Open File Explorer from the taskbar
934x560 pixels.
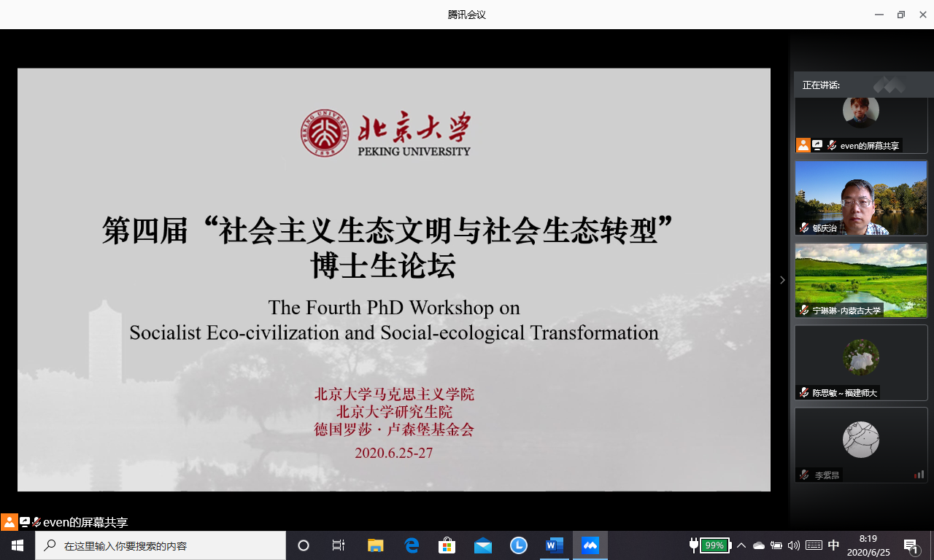click(x=375, y=545)
